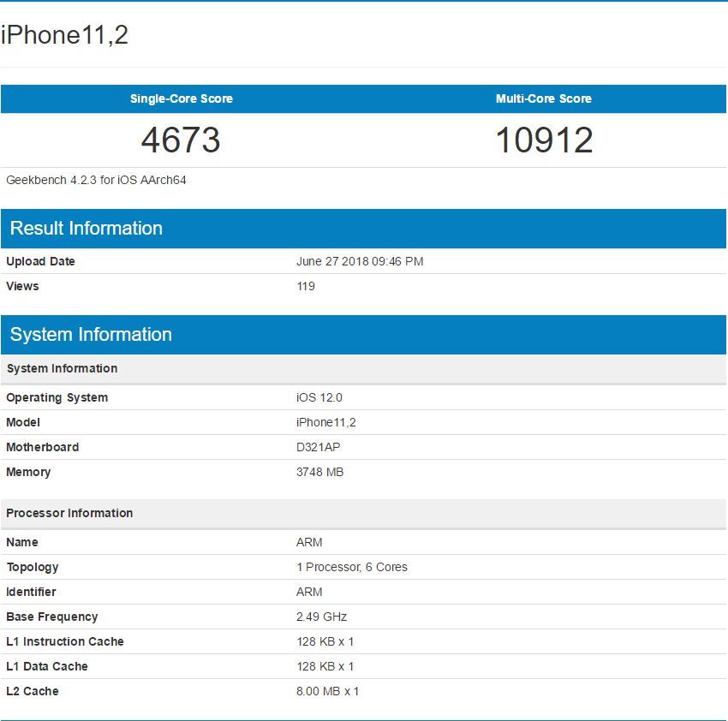
Task: Select the Single-Core Score header
Action: pos(182,98)
